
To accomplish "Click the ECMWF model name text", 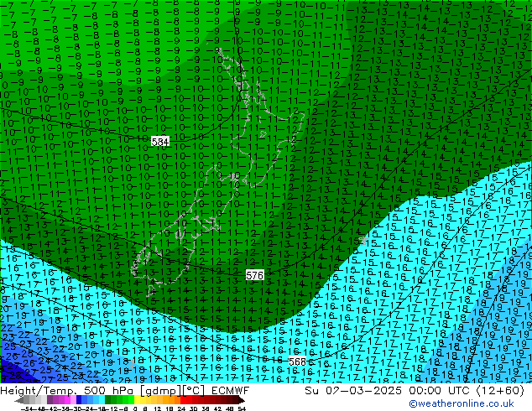I will 231,391.
